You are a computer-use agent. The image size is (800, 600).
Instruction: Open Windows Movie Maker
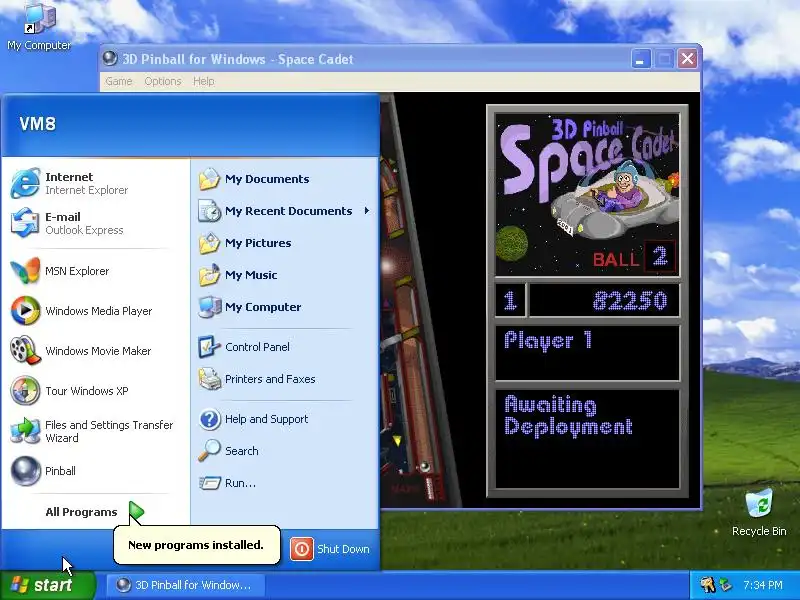(94, 351)
